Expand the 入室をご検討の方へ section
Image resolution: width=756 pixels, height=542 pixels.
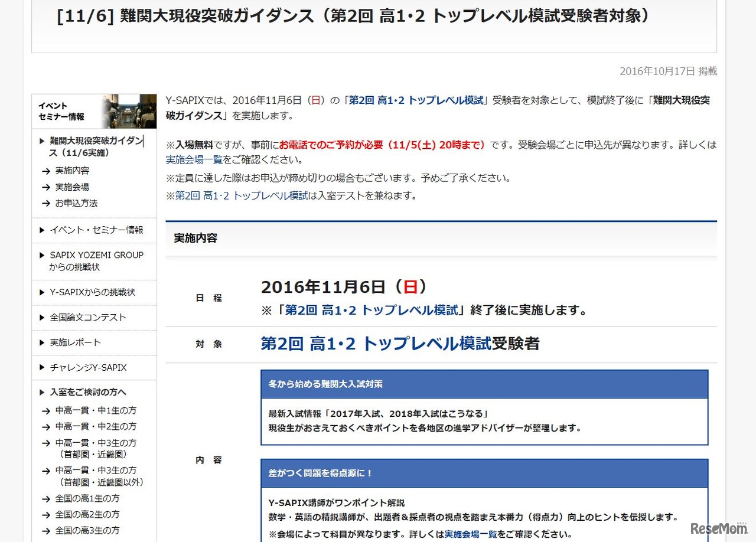point(83,392)
